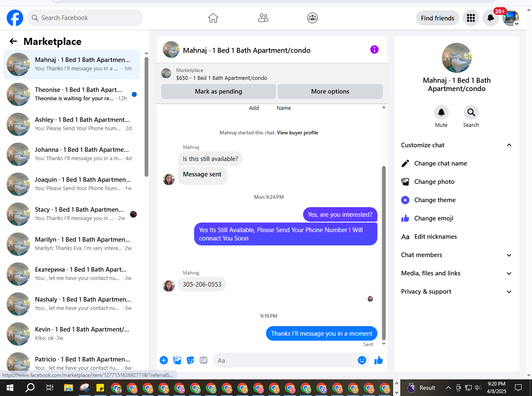Mute this chat with the bell icon
Screen dimensions: 532x396
pos(441,112)
